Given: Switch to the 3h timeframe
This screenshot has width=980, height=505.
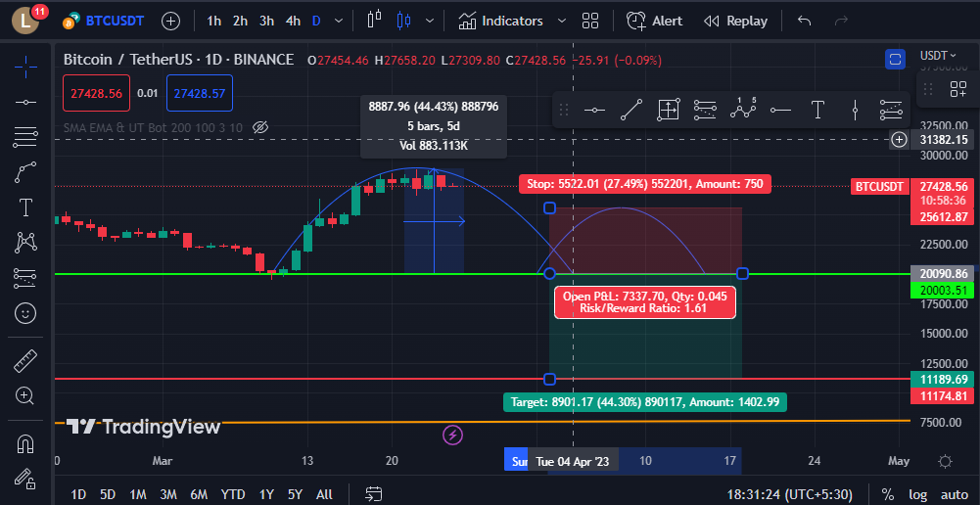Looking at the screenshot, I should click(x=267, y=21).
